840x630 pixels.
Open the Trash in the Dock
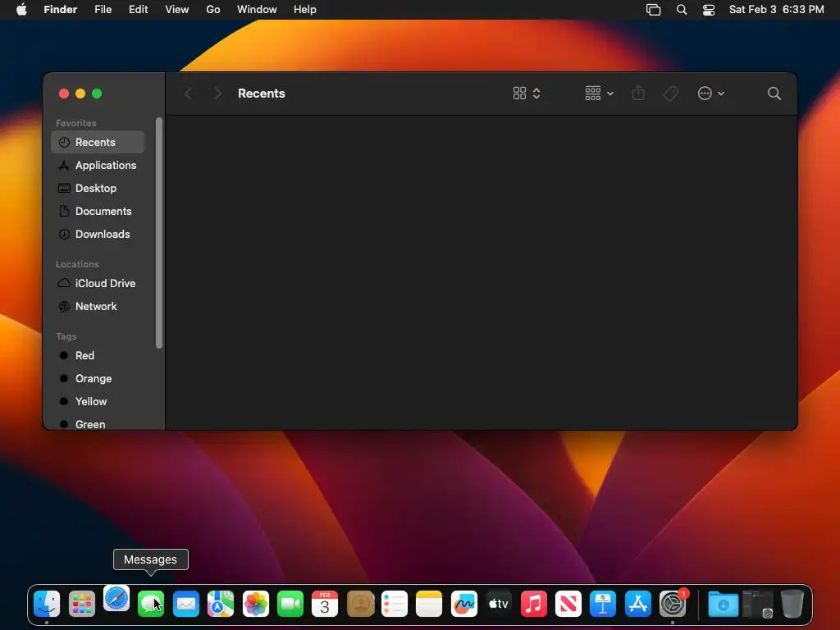point(792,604)
